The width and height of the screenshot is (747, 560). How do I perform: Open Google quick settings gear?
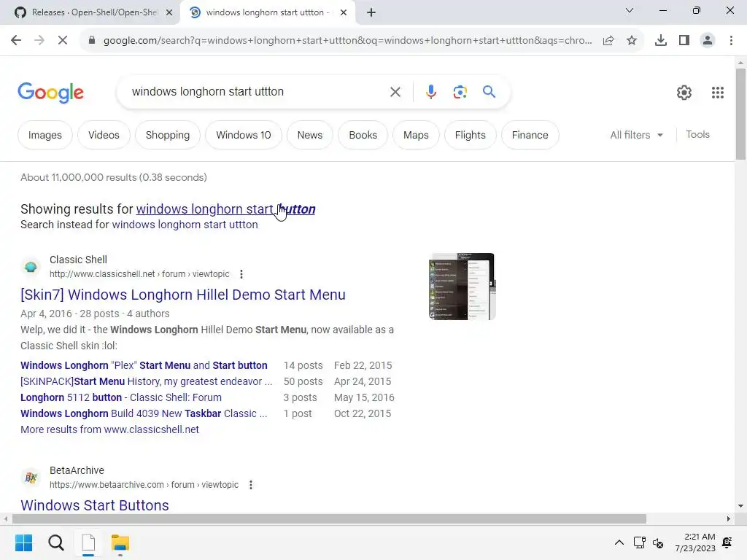coord(684,93)
